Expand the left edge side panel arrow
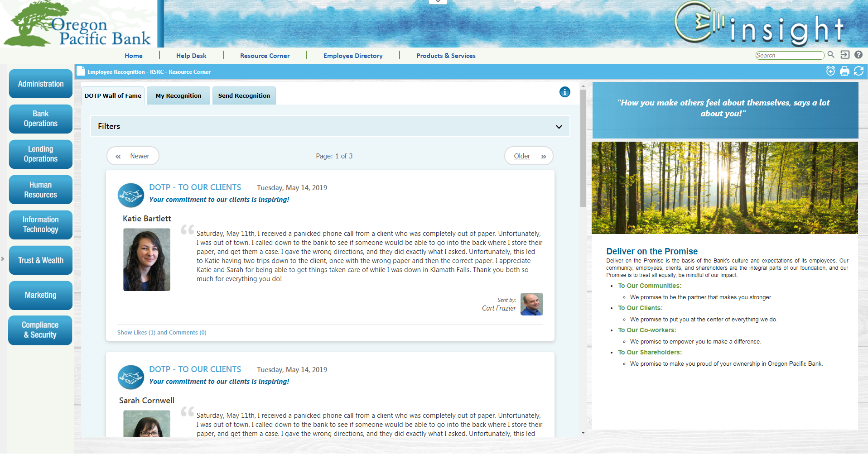The height and width of the screenshot is (454, 868). 3,259
